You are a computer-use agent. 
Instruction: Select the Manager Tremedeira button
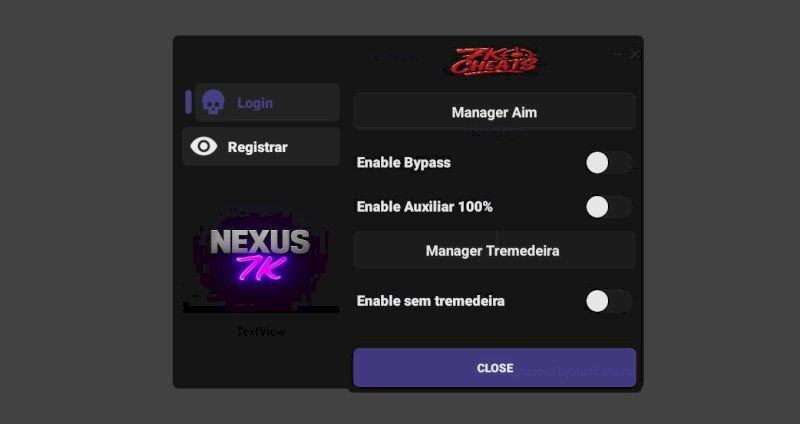[x=494, y=250]
